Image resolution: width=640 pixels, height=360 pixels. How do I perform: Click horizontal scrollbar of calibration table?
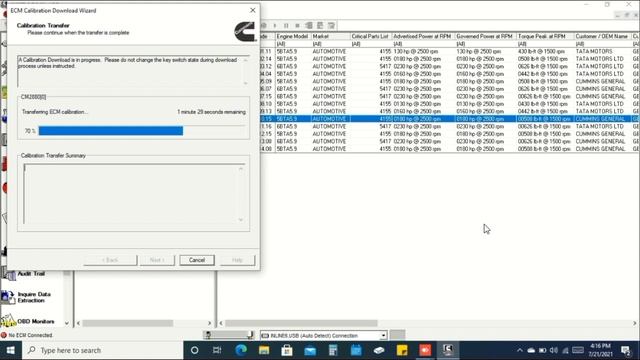coord(301,323)
